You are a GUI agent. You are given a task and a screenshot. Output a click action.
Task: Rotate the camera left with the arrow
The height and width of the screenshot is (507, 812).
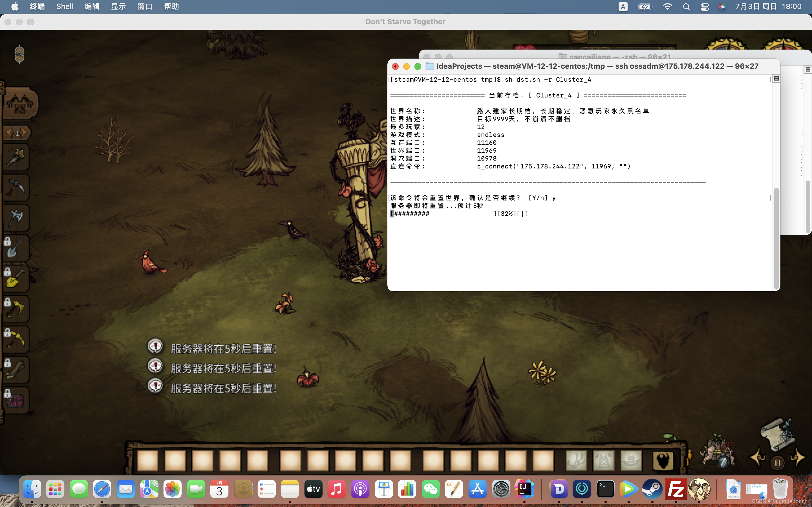pyautogui.click(x=758, y=458)
